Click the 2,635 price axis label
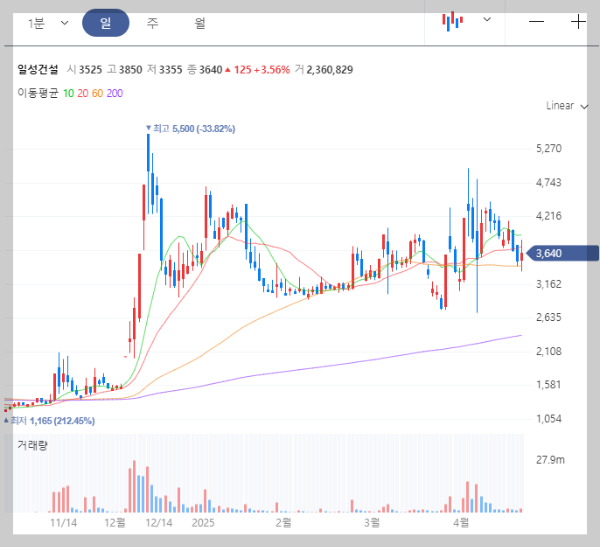This screenshot has width=600, height=547. (549, 317)
